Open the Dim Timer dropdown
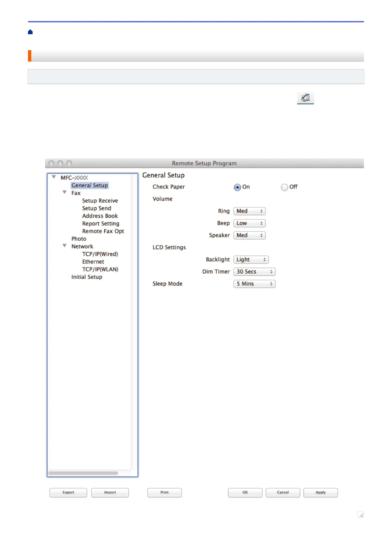This screenshot has width=392, height=554. pos(254,272)
